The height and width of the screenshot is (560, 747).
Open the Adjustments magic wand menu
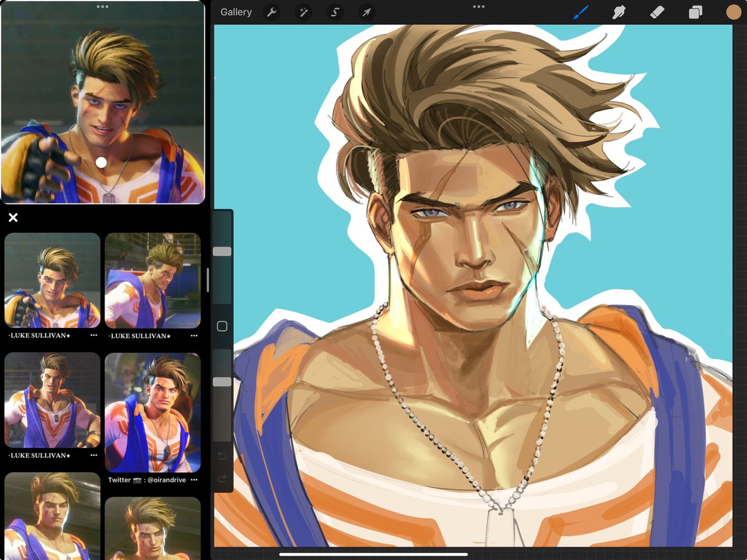point(303,12)
